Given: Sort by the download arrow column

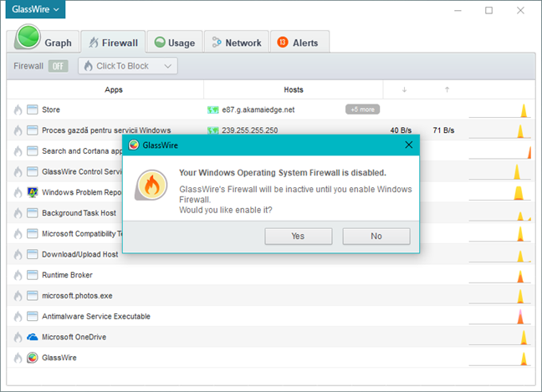Looking at the screenshot, I should pos(404,89).
